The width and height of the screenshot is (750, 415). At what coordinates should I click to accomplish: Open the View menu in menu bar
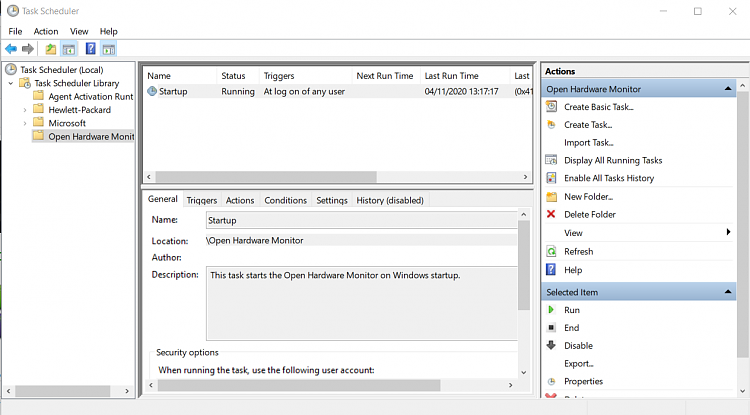[x=79, y=31]
